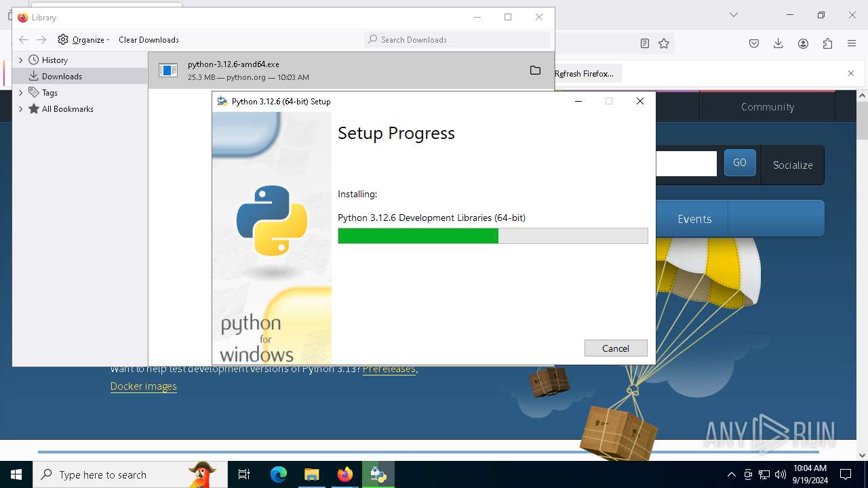Image resolution: width=868 pixels, height=488 pixels.
Task: Open Socialize menu on python.org
Action: (793, 165)
